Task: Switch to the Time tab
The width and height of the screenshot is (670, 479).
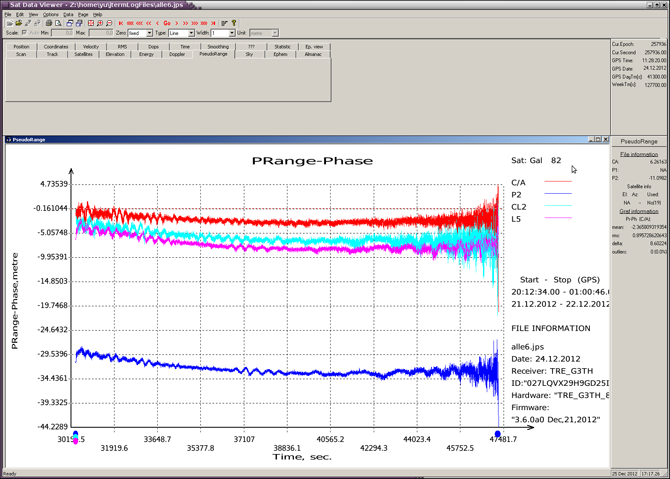Action: tap(185, 47)
